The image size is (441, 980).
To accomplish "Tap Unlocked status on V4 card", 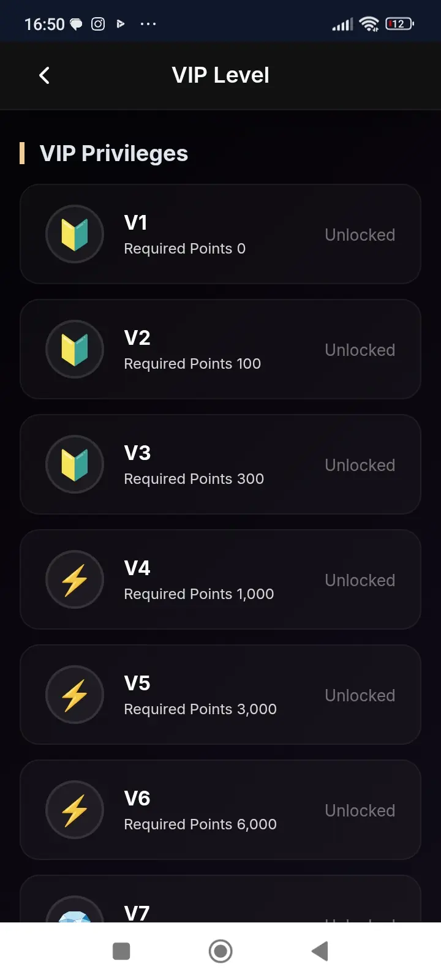I will point(360,581).
